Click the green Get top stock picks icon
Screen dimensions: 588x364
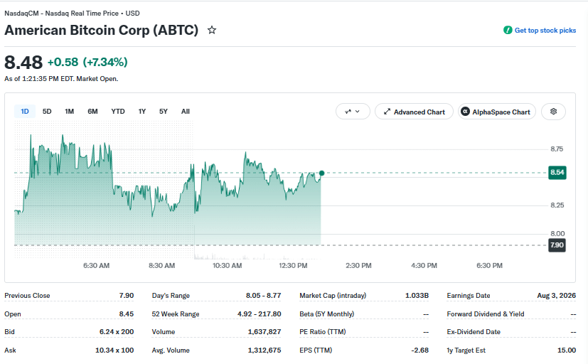click(x=508, y=31)
